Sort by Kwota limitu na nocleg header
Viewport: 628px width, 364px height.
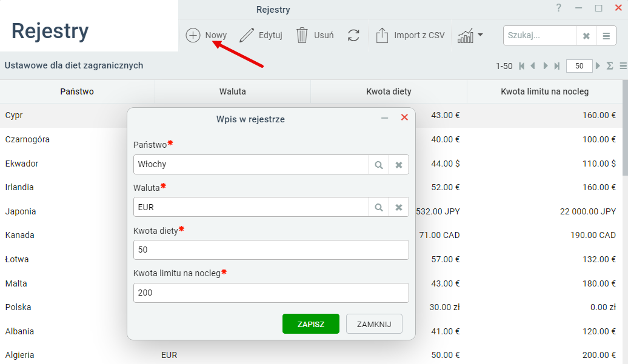click(545, 91)
